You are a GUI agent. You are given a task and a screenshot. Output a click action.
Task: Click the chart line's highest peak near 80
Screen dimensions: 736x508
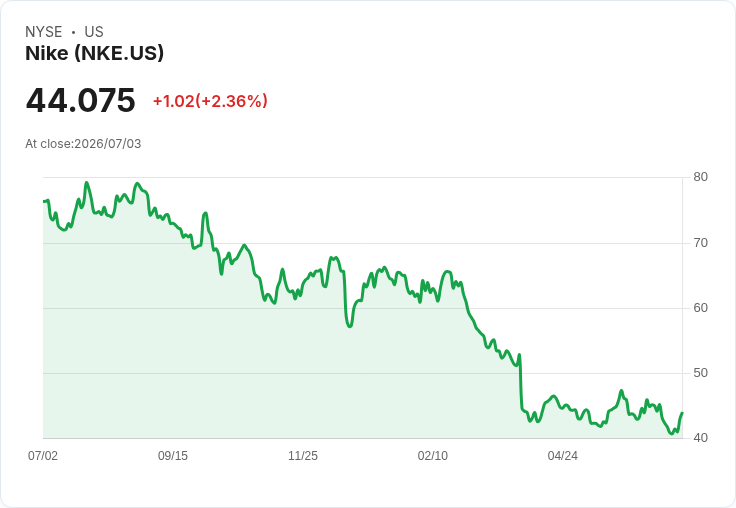pos(86,183)
